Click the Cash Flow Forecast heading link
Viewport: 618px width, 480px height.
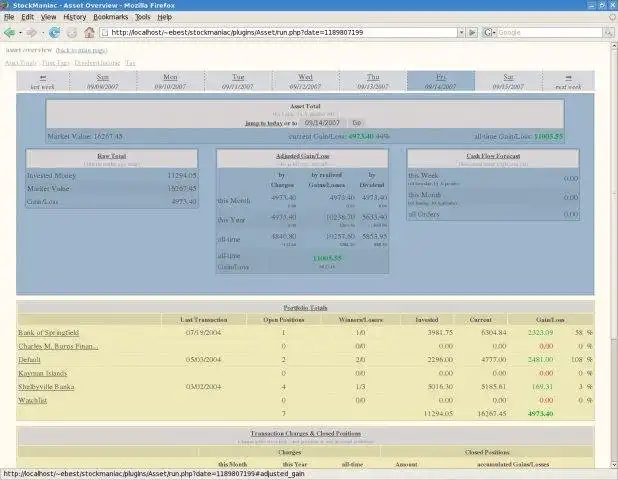tap(493, 156)
